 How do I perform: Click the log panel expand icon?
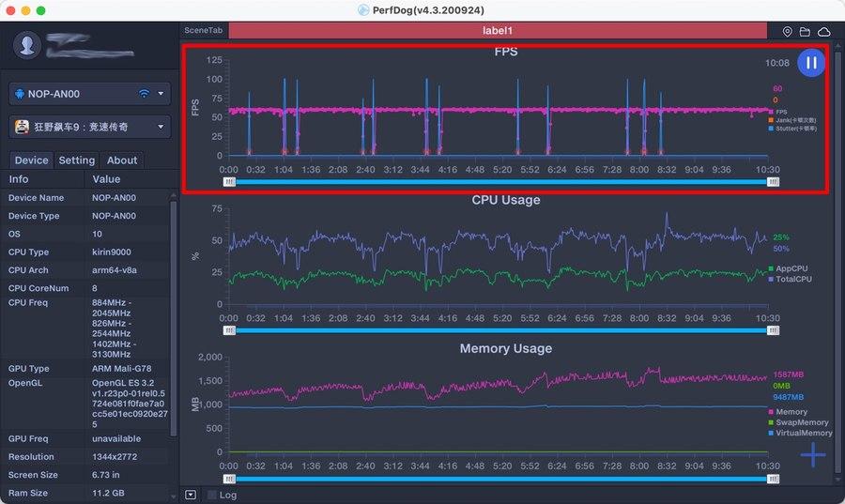click(x=191, y=495)
